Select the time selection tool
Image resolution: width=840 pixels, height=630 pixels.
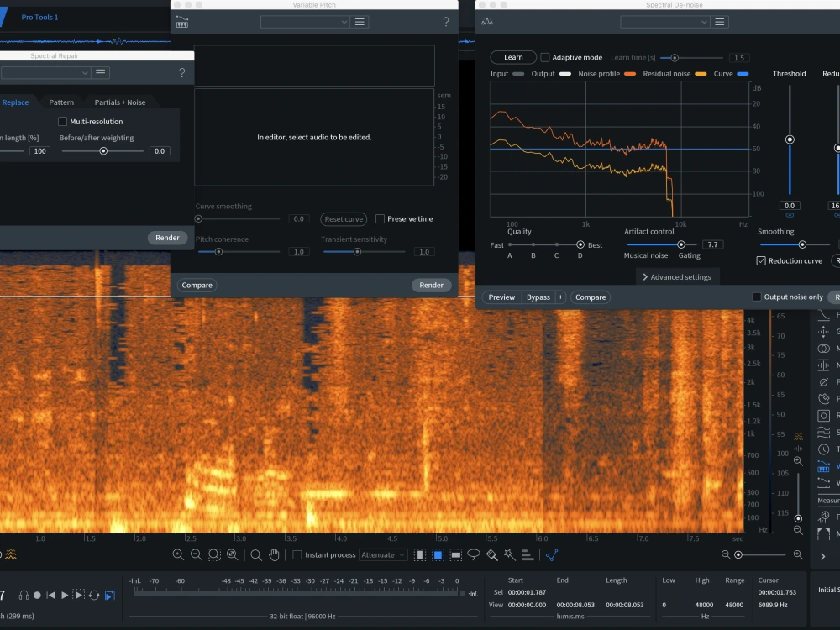420,555
